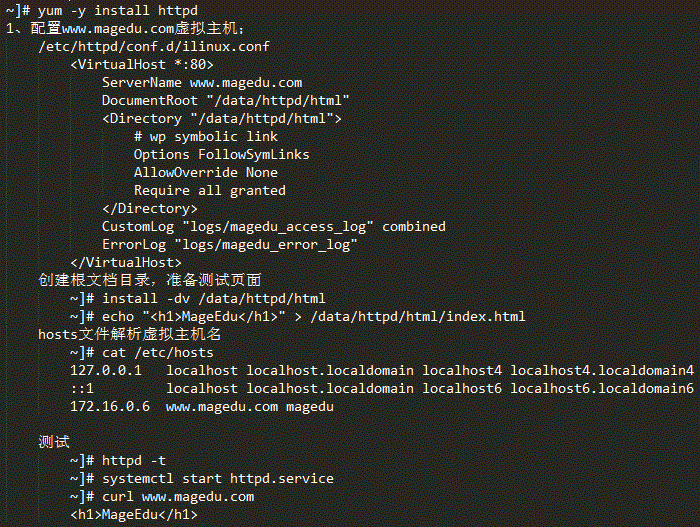
Task: Click the cat /etc/hosts command
Action: (142, 353)
